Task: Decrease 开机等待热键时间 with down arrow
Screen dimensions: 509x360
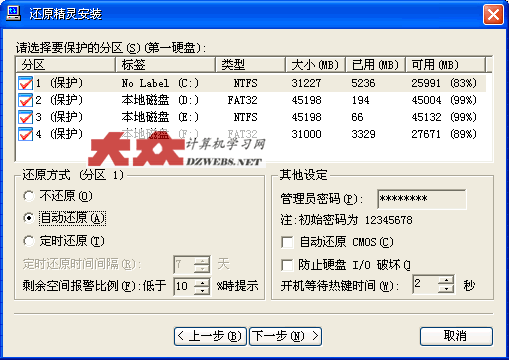Action: click(x=446, y=289)
